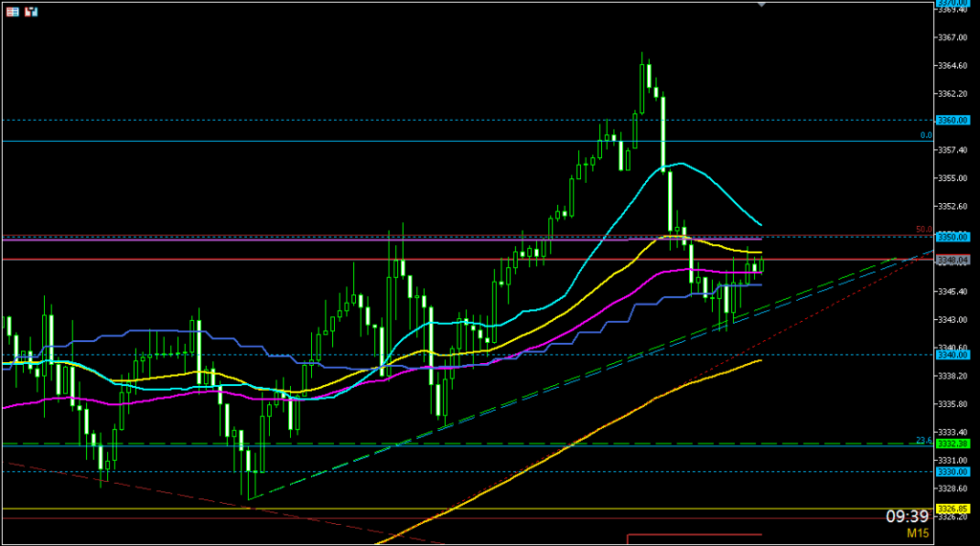Click the 3364.60 price scale value
Image resolution: width=980 pixels, height=546 pixels.
952,66
